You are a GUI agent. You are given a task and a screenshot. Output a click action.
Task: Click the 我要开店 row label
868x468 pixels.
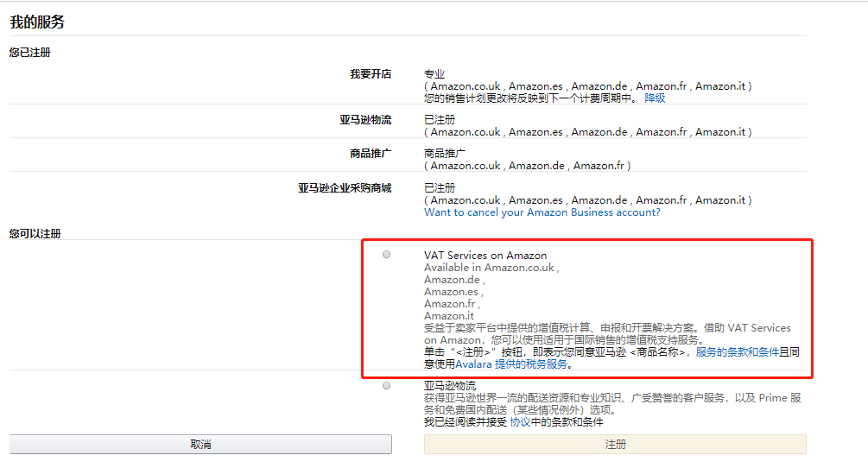(371, 74)
